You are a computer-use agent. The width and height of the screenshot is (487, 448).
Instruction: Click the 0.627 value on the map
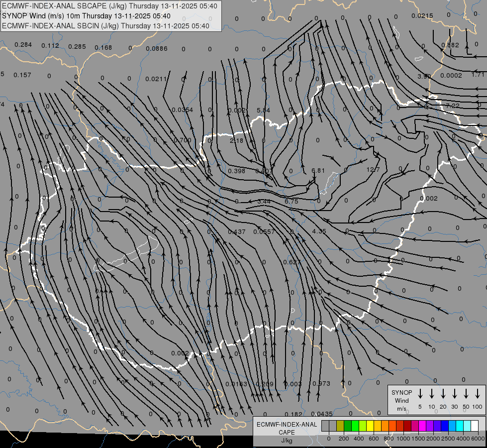click(x=292, y=262)
